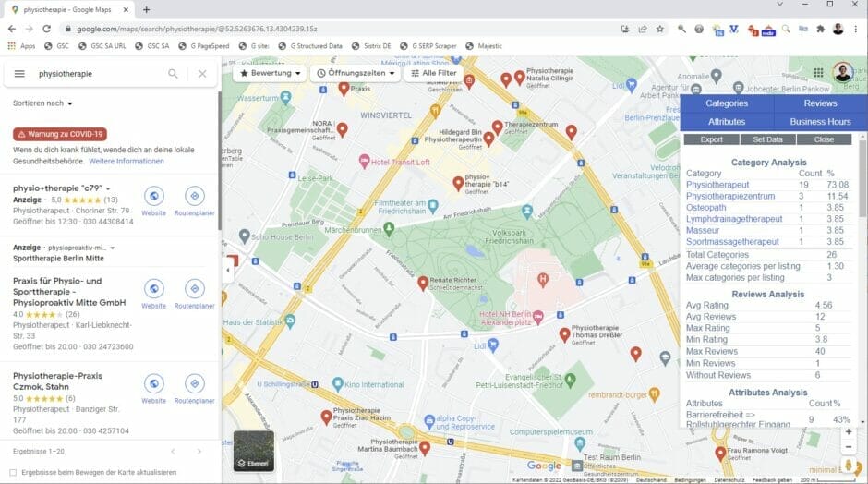Go to next results page arrow
Image resolution: width=868 pixels, height=484 pixels.
[x=199, y=452]
